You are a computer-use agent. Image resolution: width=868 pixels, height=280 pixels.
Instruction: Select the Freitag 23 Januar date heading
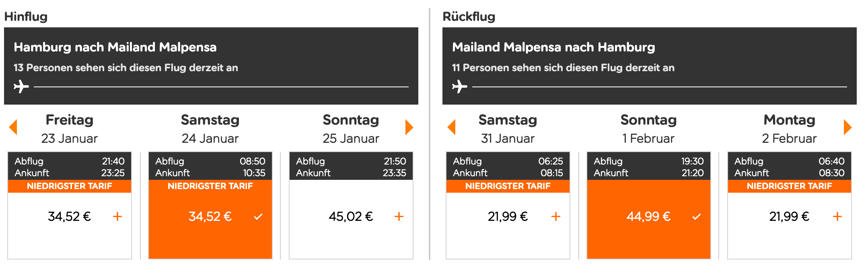pyautogui.click(x=70, y=129)
